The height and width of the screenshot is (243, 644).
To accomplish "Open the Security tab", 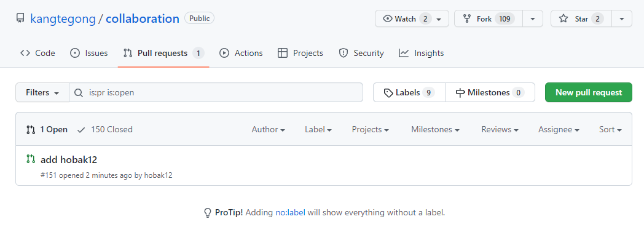I will pyautogui.click(x=361, y=53).
